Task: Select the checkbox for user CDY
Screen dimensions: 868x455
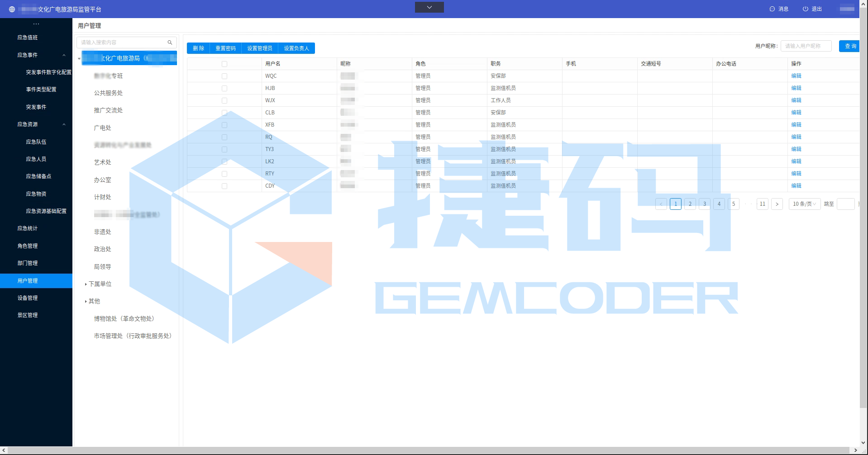Action: click(x=224, y=186)
